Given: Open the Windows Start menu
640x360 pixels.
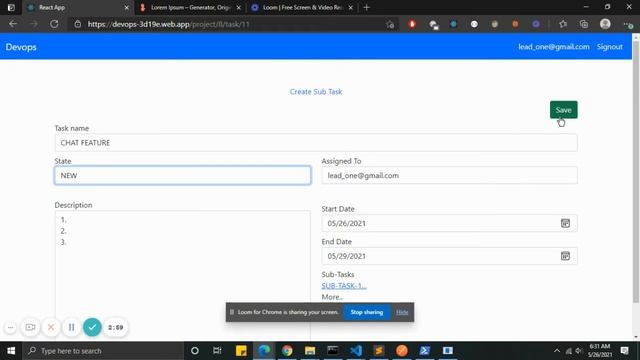Looking at the screenshot, I should click(x=11, y=351).
